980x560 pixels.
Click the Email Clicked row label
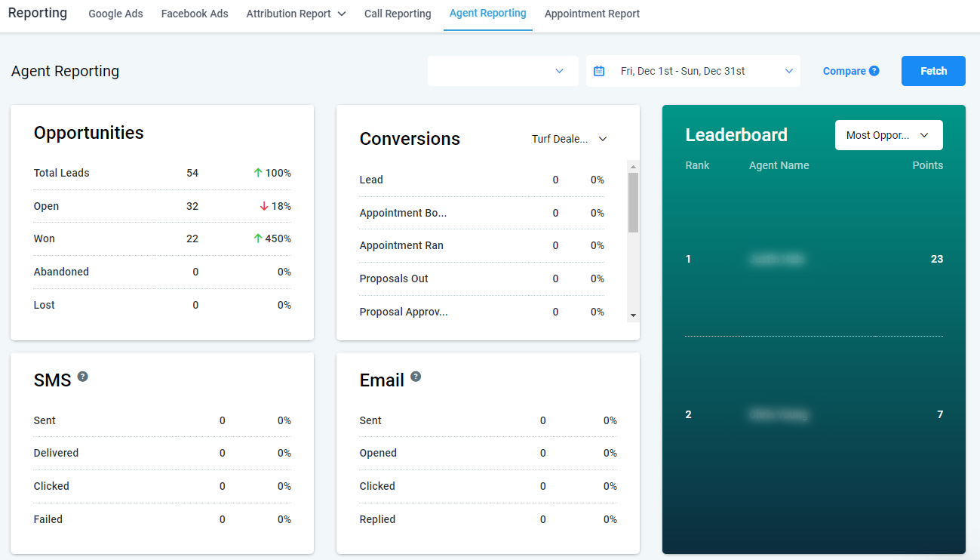pos(377,486)
